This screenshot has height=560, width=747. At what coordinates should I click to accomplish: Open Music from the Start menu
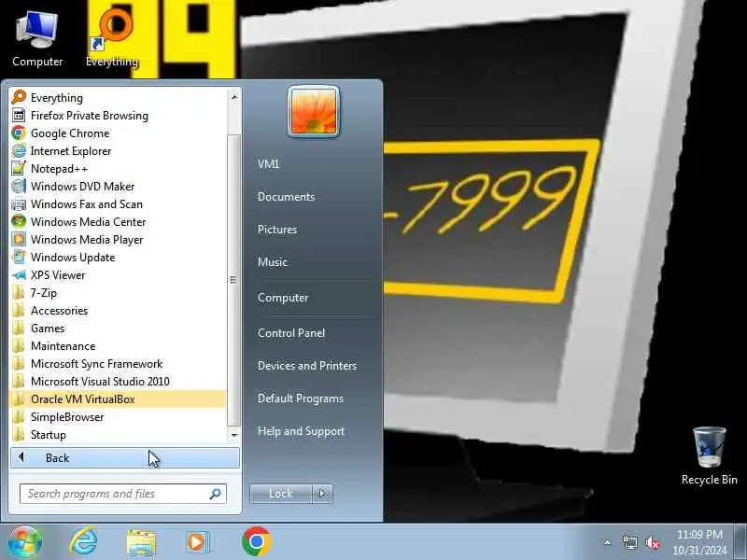click(x=273, y=262)
